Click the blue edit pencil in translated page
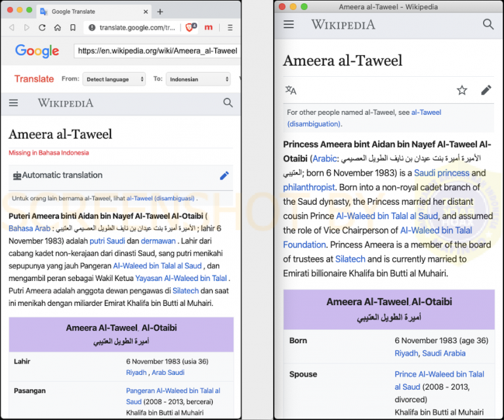The image size is (504, 420). click(x=224, y=175)
